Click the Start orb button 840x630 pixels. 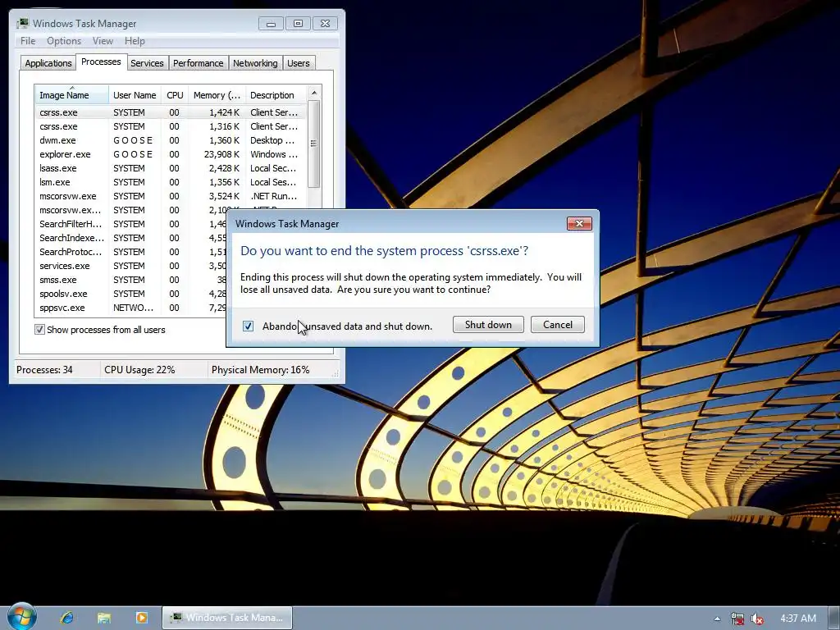21,617
